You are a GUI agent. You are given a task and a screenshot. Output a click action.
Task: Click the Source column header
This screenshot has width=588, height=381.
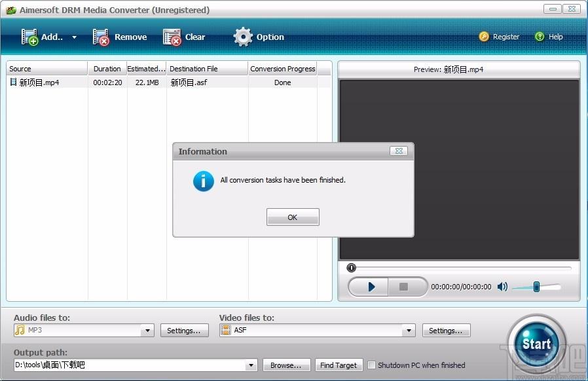pyautogui.click(x=47, y=69)
